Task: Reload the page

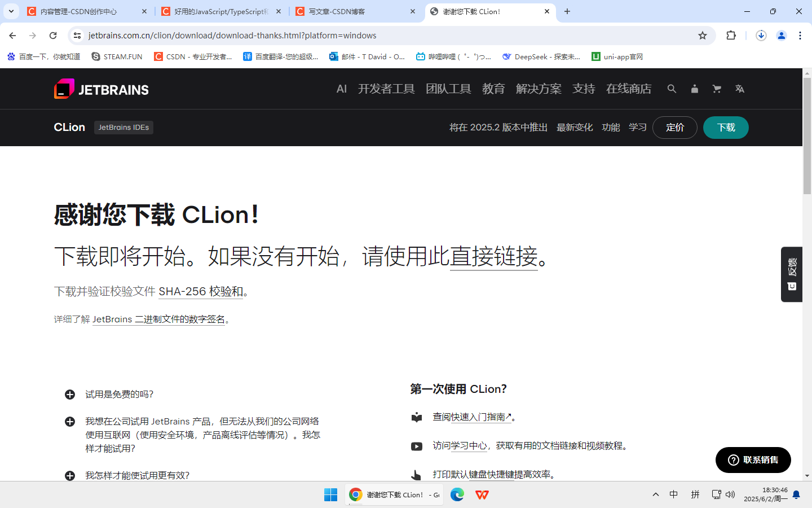Action: coord(53,36)
